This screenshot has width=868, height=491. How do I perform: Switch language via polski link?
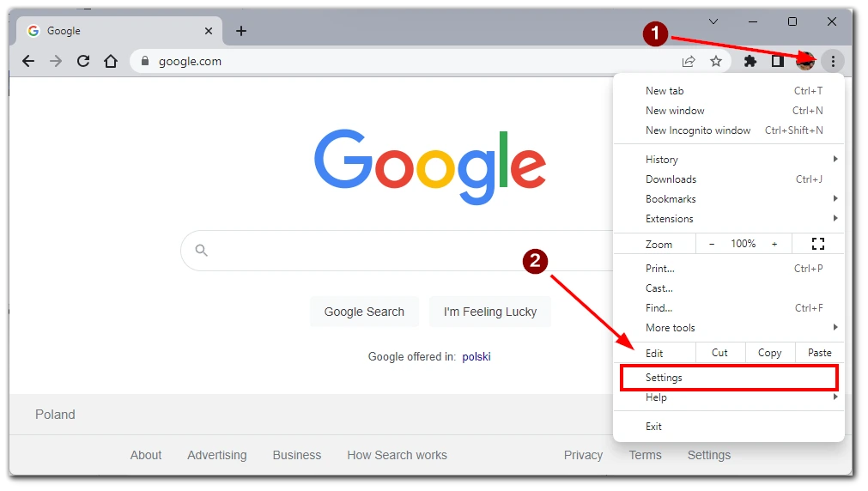476,357
